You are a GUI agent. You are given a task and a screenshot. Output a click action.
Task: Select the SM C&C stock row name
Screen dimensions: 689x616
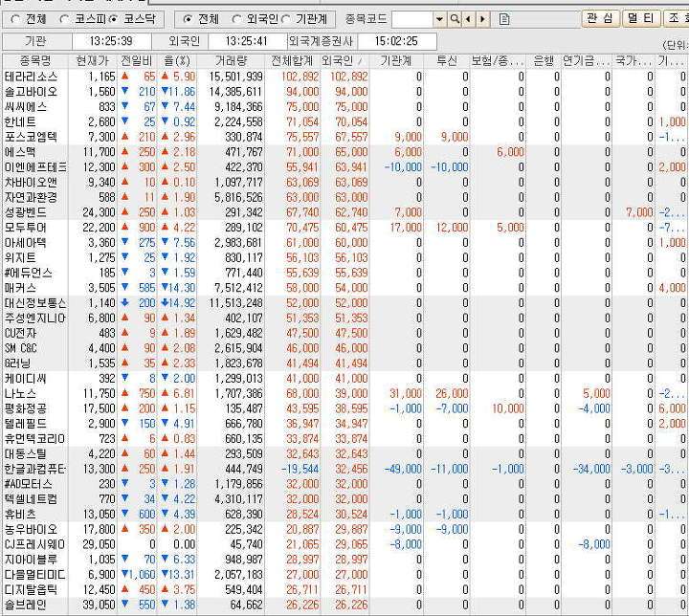(21, 348)
